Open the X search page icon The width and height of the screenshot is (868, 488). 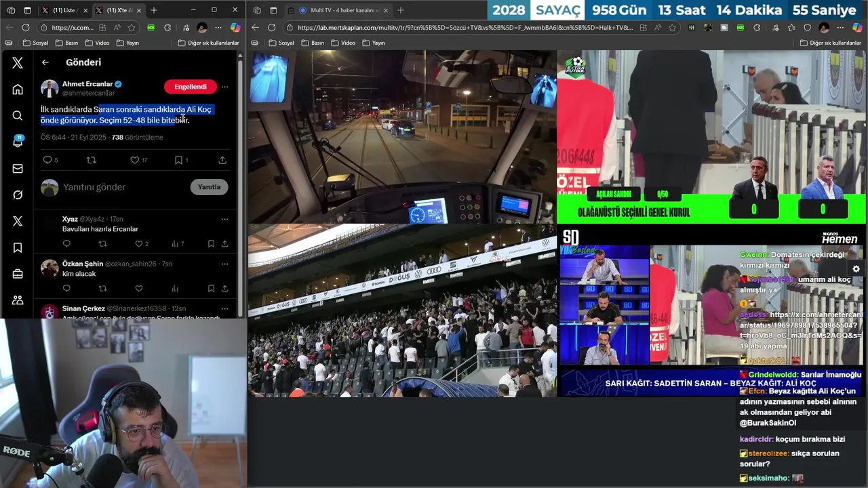coord(18,115)
